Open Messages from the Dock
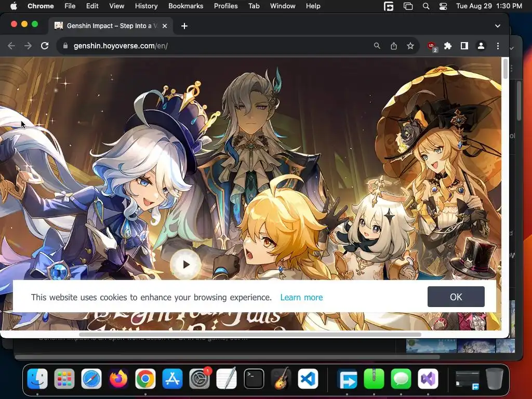The image size is (532, 399). tap(401, 379)
